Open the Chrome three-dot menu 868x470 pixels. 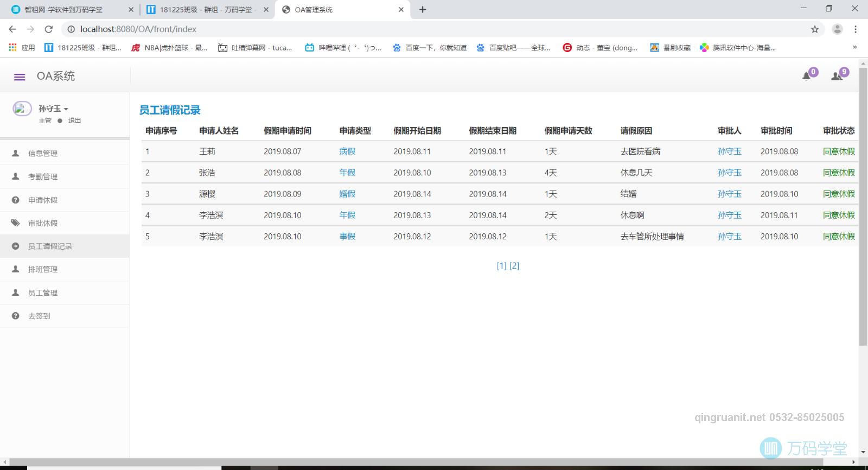click(856, 29)
